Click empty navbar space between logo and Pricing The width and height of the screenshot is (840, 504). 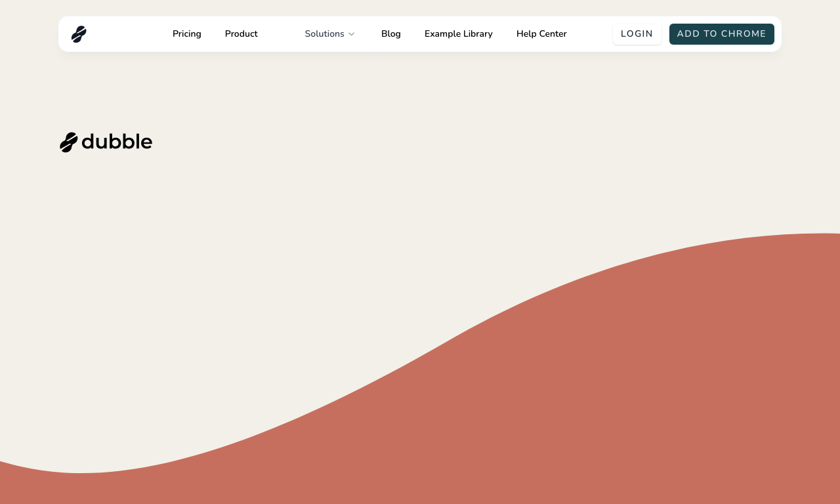pyautogui.click(x=130, y=34)
